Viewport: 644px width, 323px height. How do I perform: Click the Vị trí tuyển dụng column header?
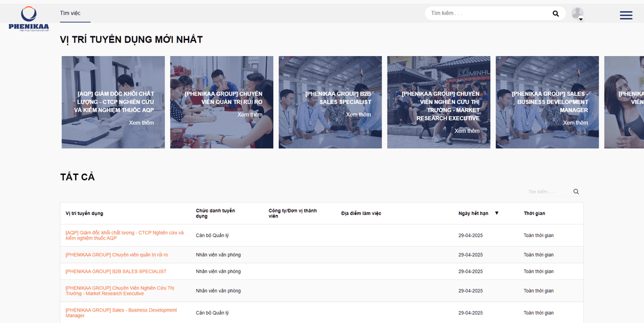84,214
